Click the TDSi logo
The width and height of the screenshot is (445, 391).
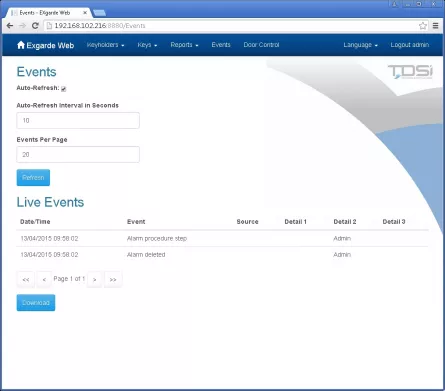click(x=410, y=72)
